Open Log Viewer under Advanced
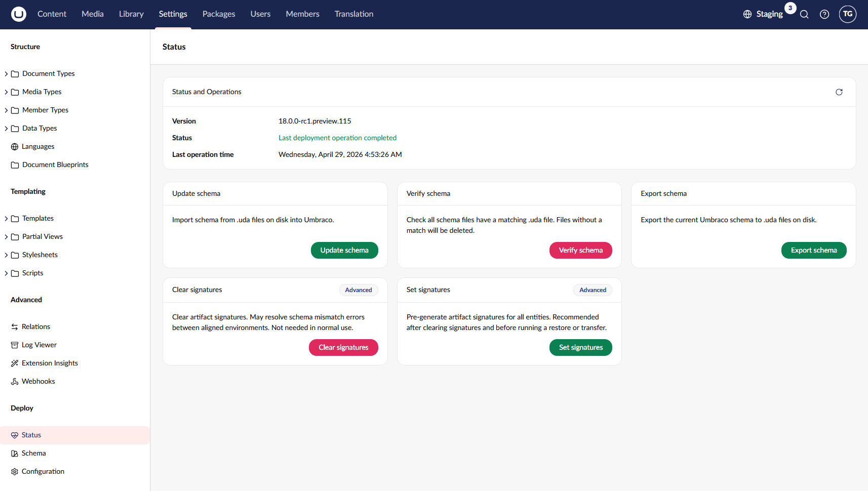 [75, 345]
